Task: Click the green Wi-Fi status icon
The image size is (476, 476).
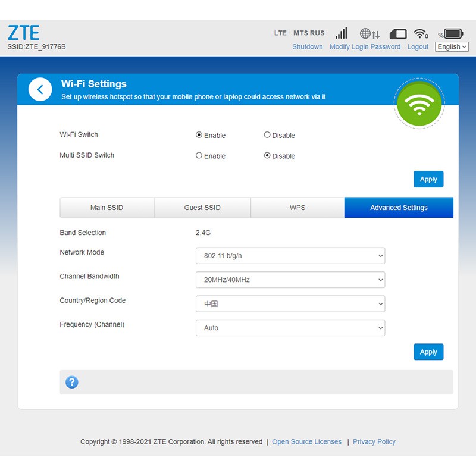Action: [x=419, y=104]
